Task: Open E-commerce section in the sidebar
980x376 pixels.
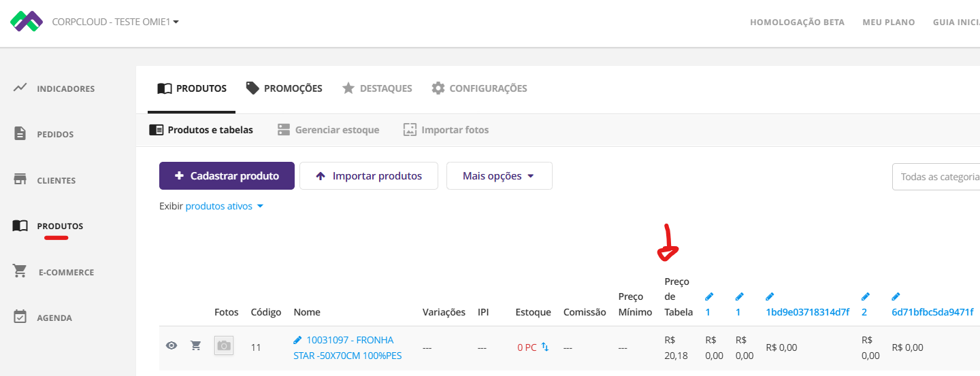Action: 65,272
